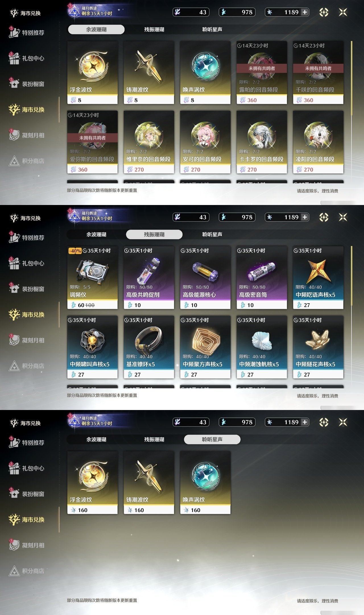364x615 pixels.
Task: Open 维里奈的回音频段 character item
Action: (149, 142)
